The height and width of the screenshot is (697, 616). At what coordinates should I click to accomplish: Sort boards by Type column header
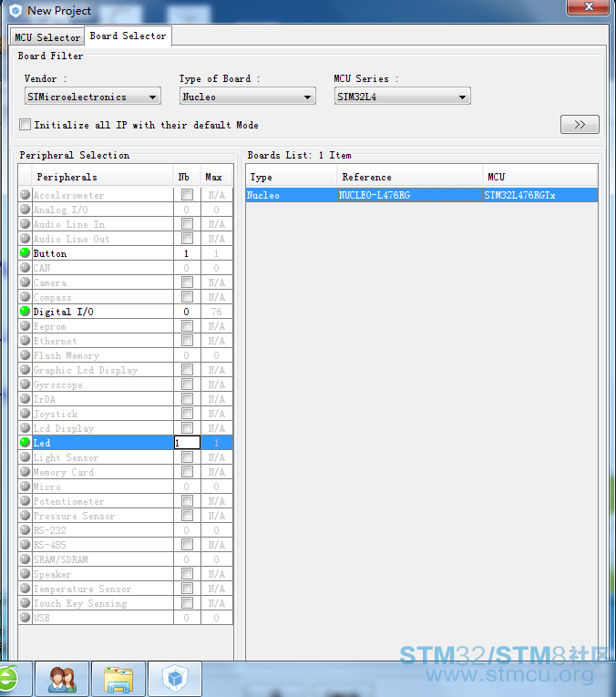click(292, 177)
